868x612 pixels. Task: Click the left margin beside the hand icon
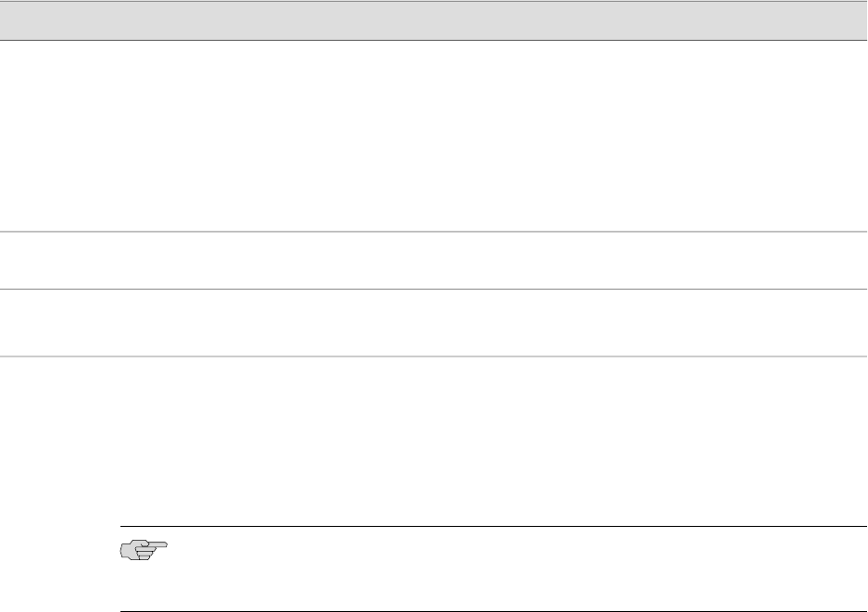[56, 552]
